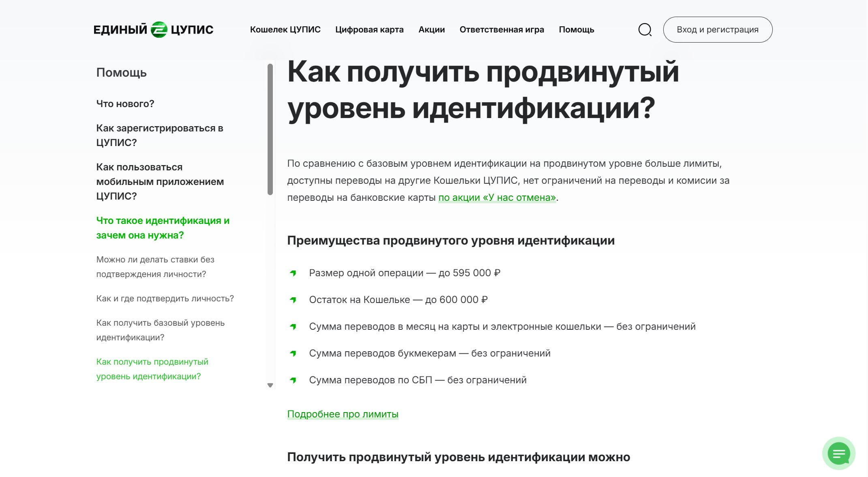Select Что такое идентификация и зачем она нужна?

point(163,228)
